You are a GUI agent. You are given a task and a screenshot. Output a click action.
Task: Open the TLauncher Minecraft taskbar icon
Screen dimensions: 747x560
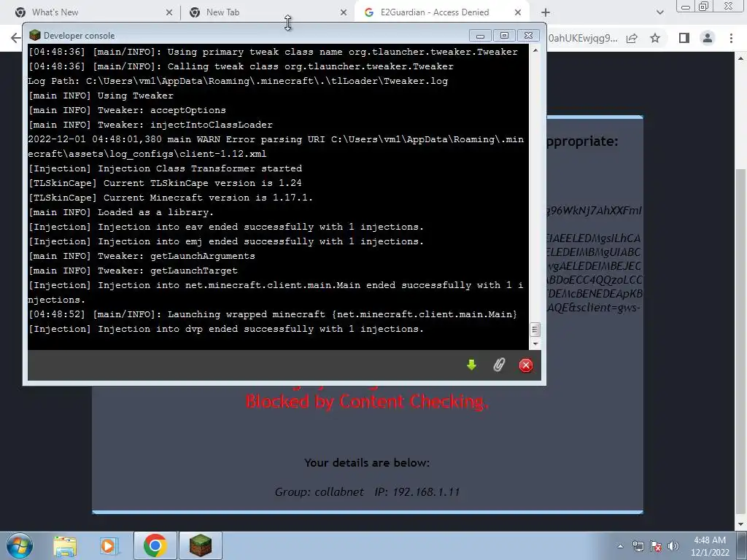pyautogui.click(x=200, y=545)
